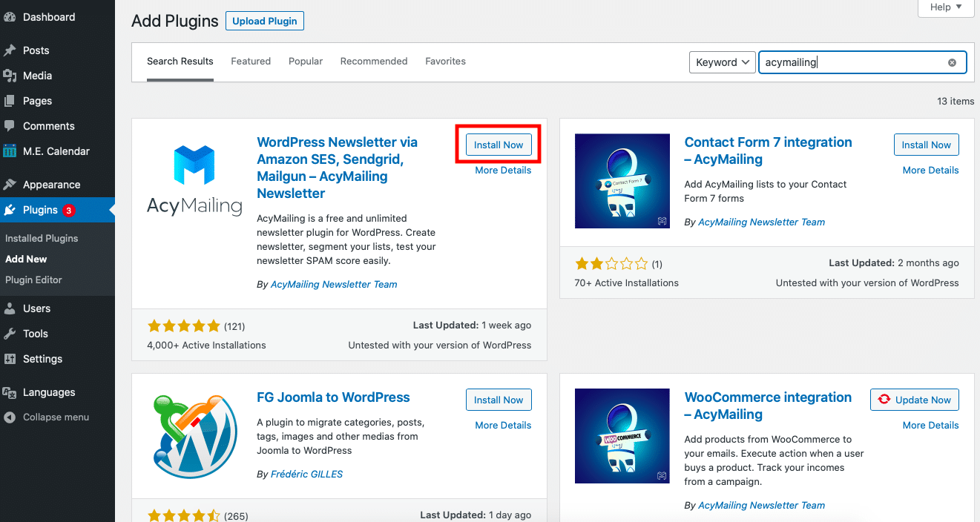980x522 pixels.
Task: Switch to the Search Results tab
Action: coord(180,62)
